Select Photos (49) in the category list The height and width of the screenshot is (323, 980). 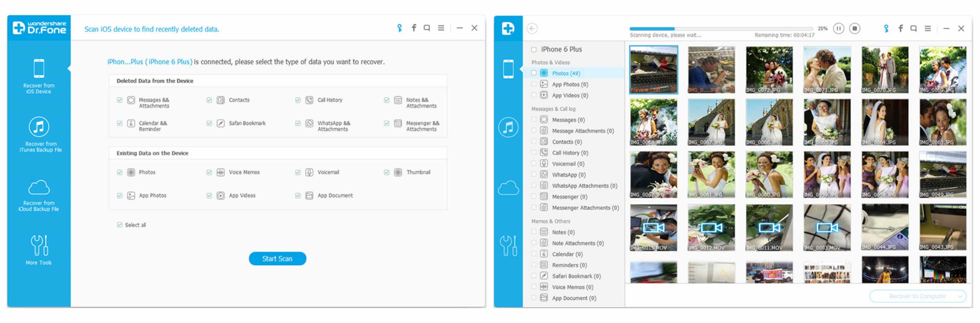566,73
